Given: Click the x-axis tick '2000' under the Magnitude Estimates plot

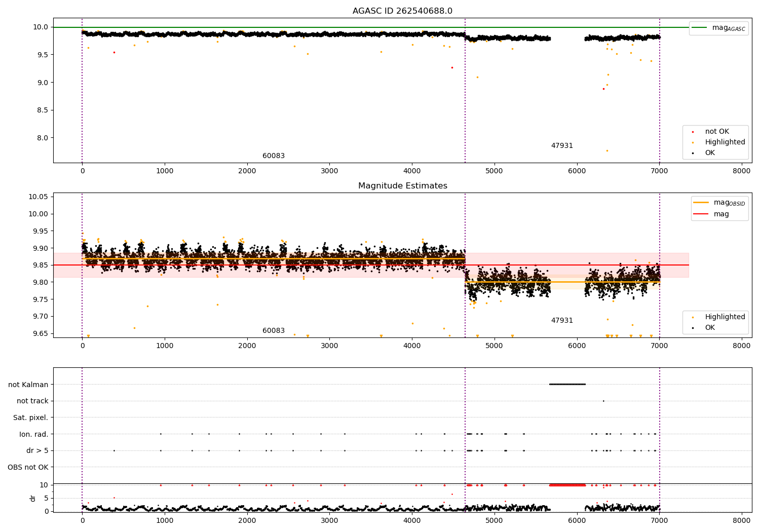Looking at the screenshot, I should click(x=247, y=346).
